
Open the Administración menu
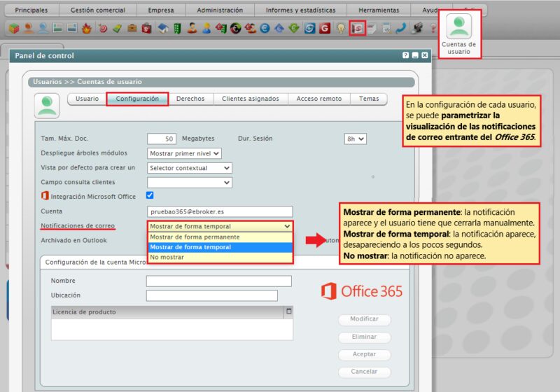click(220, 10)
